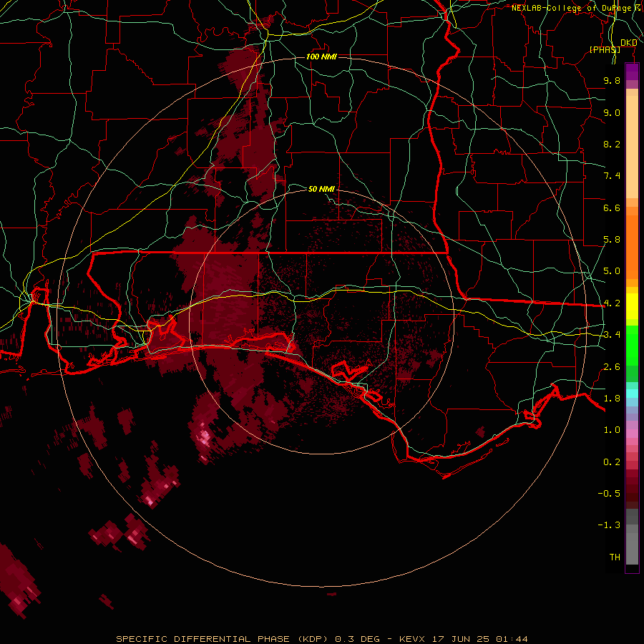This screenshot has width=644, height=644.
Task: Click the bright green band of the color bar
Action: click(632, 346)
